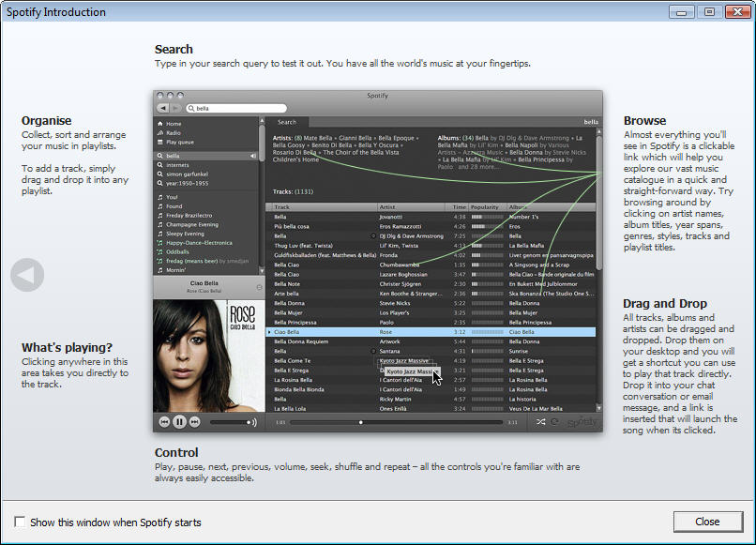Open Home in the Spotify sidebar
Screen dimensions: 756x545
pyautogui.click(x=174, y=124)
